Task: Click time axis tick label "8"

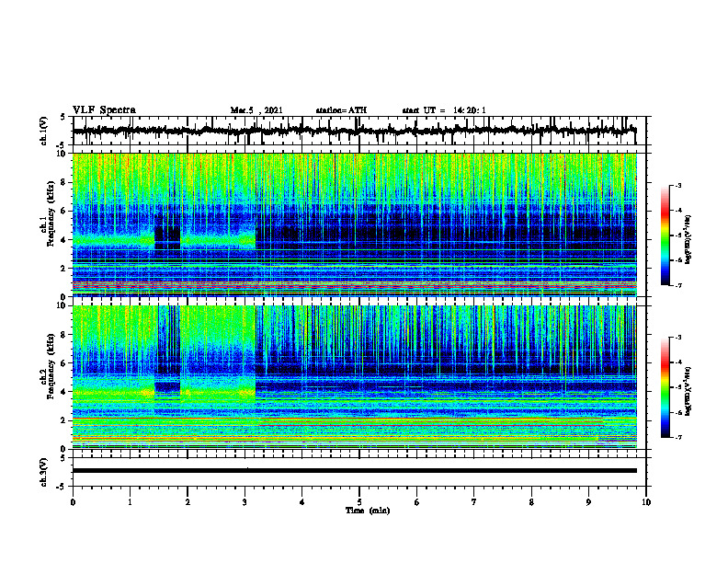Action: click(x=531, y=502)
